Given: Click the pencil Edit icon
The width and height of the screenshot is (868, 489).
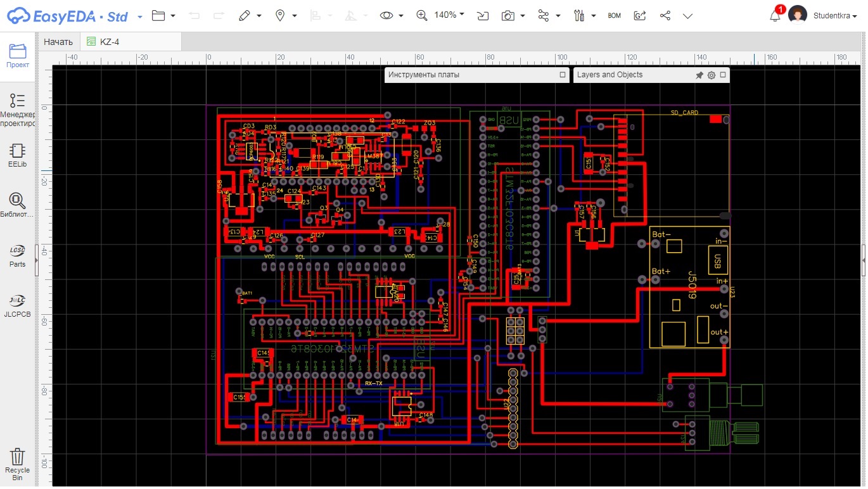Looking at the screenshot, I should tap(245, 15).
